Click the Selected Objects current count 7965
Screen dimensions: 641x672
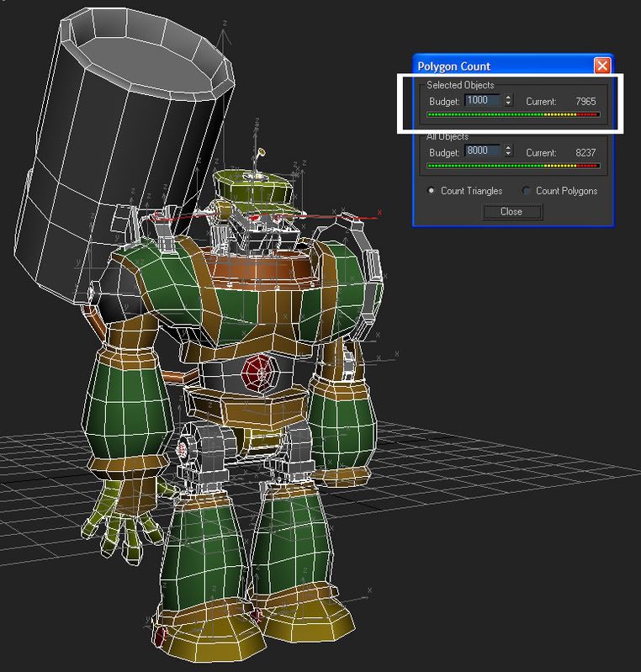pos(585,101)
